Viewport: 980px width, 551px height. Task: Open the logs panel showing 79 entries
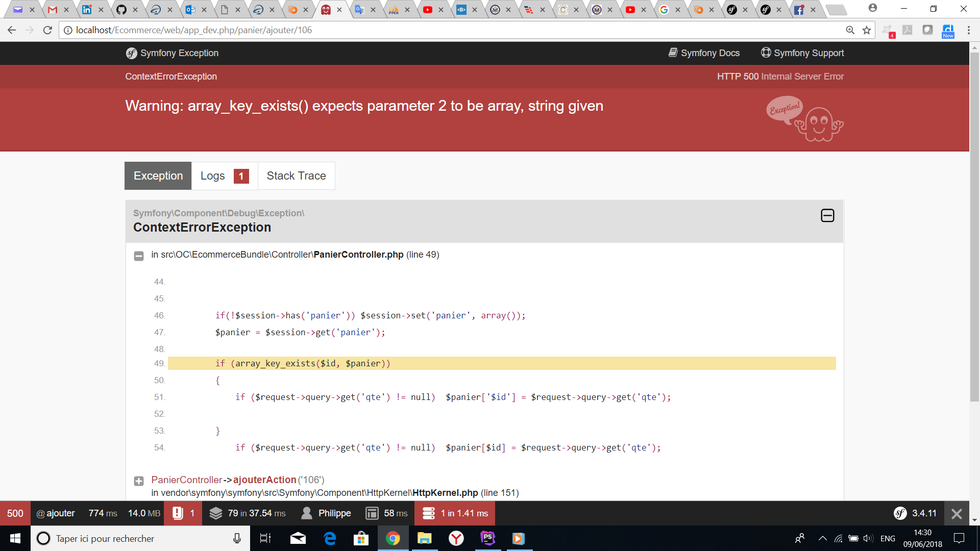248,513
